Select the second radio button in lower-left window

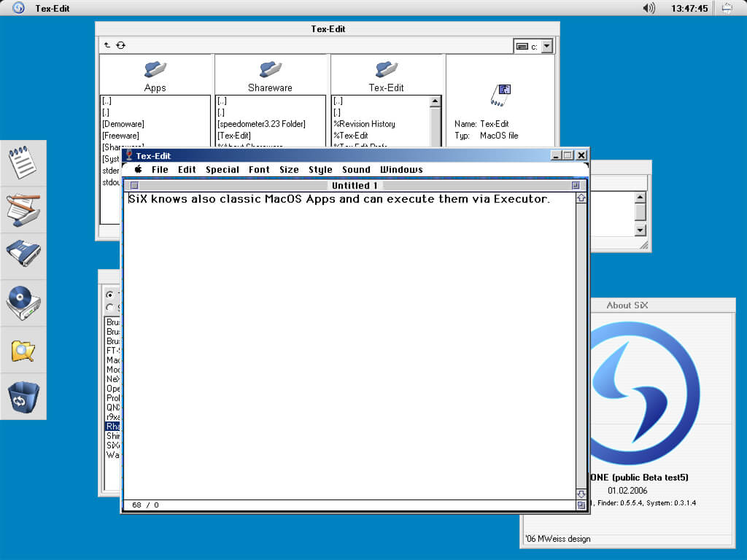(109, 308)
